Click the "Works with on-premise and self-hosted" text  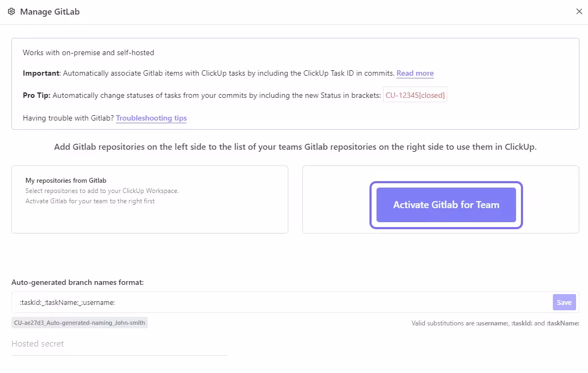88,52
